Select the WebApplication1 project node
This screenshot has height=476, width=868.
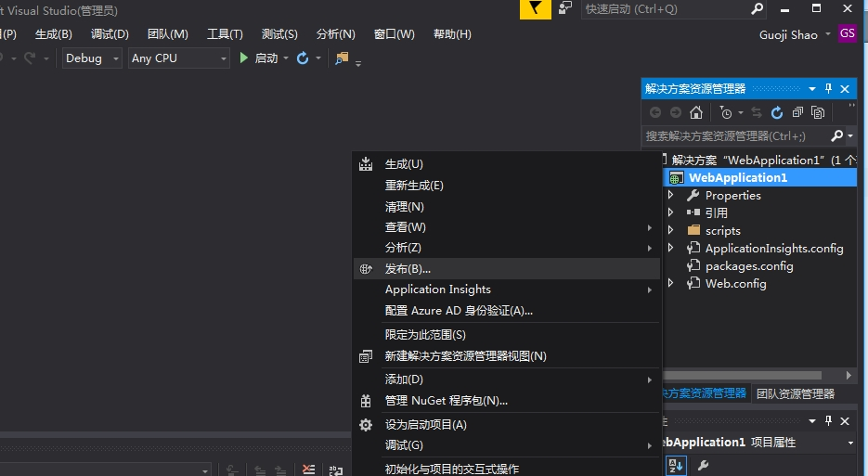(759, 177)
